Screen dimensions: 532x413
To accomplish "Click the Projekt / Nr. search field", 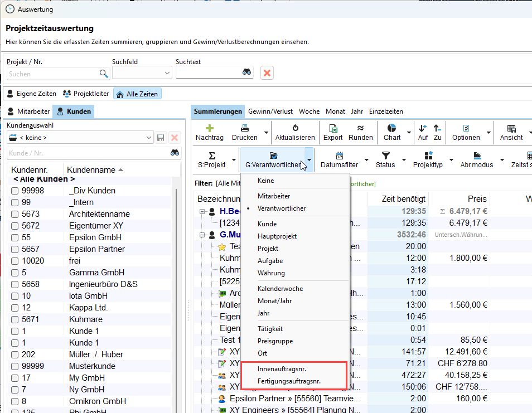I will pyautogui.click(x=53, y=74).
